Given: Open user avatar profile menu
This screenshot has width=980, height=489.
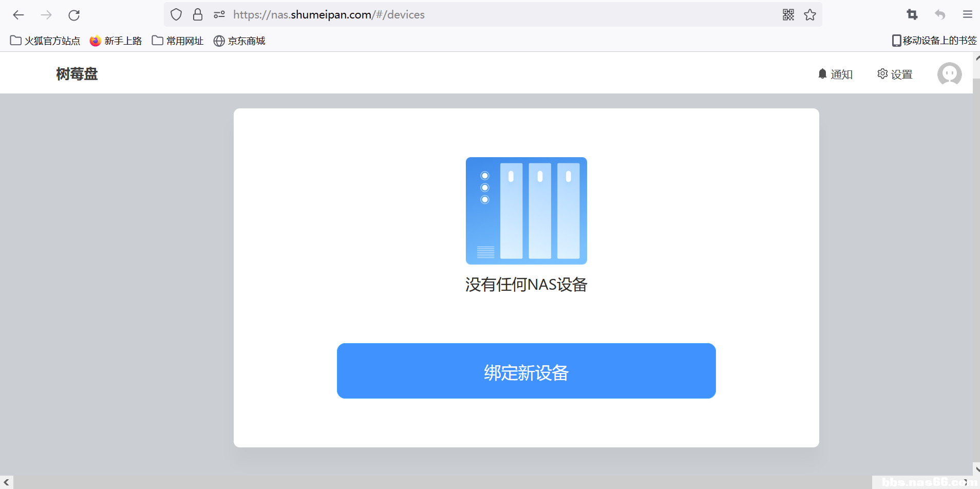Looking at the screenshot, I should 950,74.
